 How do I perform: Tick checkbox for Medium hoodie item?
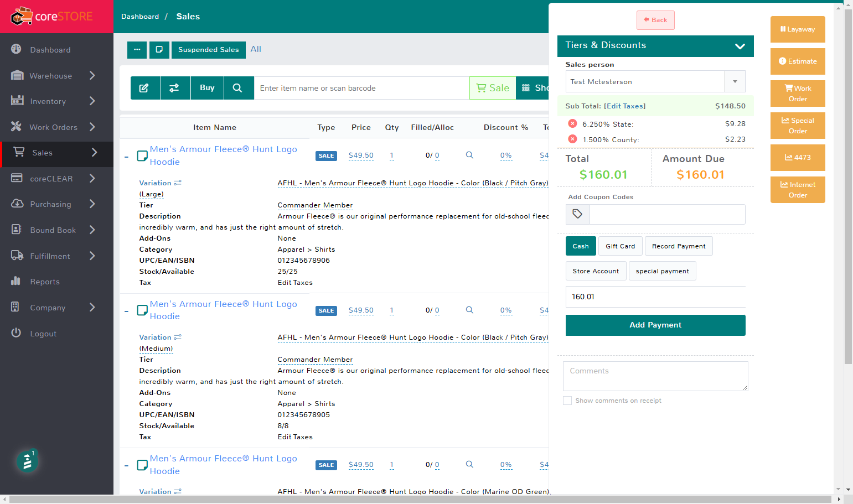pos(142,310)
